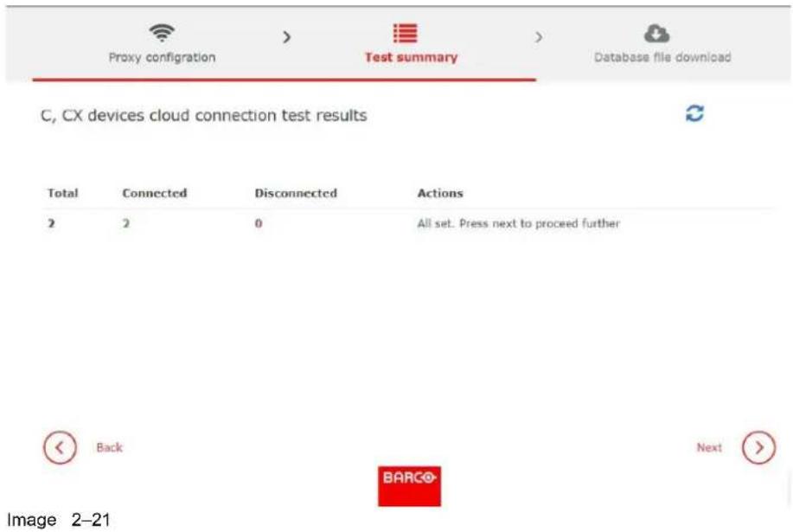Refresh the cloud connection test results
Viewport: 793px width, 532px height.
[x=694, y=113]
